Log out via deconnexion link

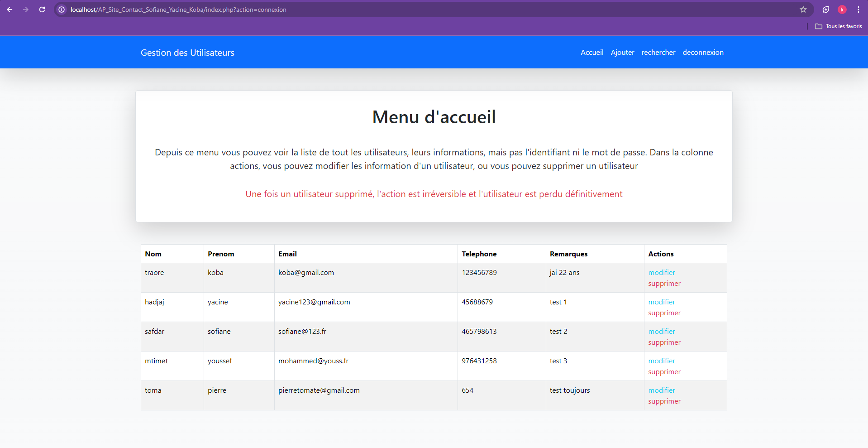pyautogui.click(x=703, y=53)
